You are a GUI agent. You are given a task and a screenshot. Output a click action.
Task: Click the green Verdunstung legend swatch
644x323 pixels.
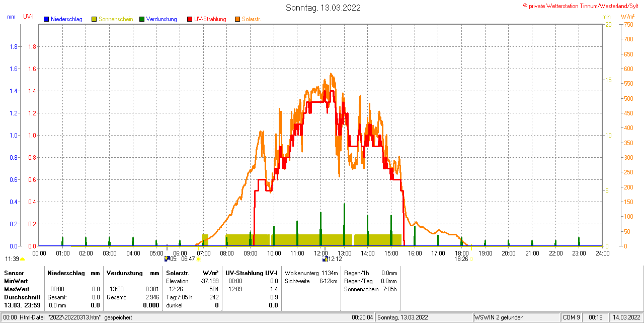[142, 19]
